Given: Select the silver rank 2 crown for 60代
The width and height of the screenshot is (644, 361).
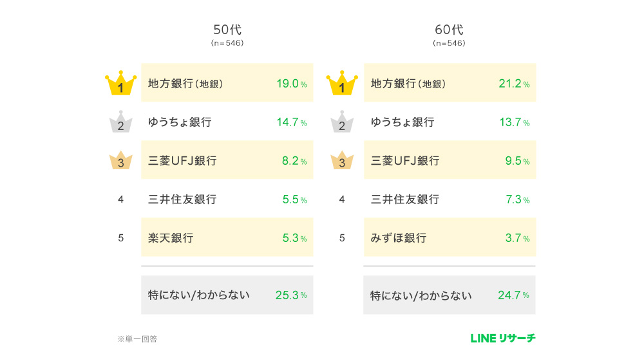Looking at the screenshot, I should [342, 123].
